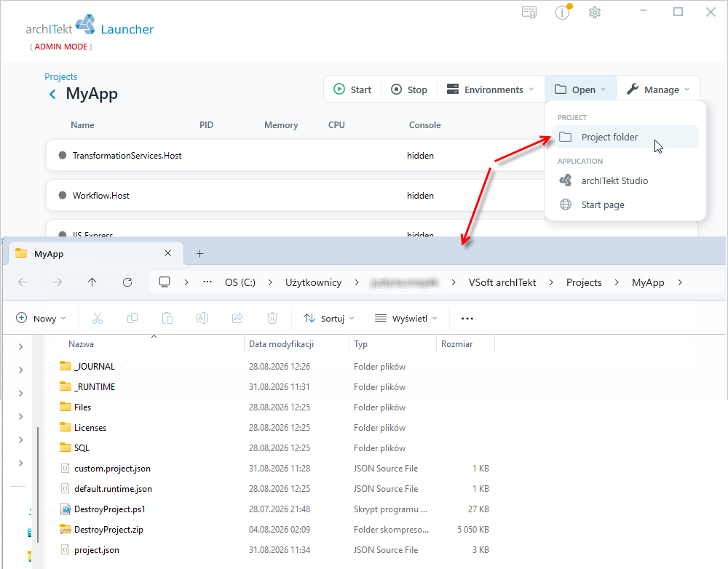Click the Cut scissors icon
The width and height of the screenshot is (728, 569).
[x=97, y=319]
